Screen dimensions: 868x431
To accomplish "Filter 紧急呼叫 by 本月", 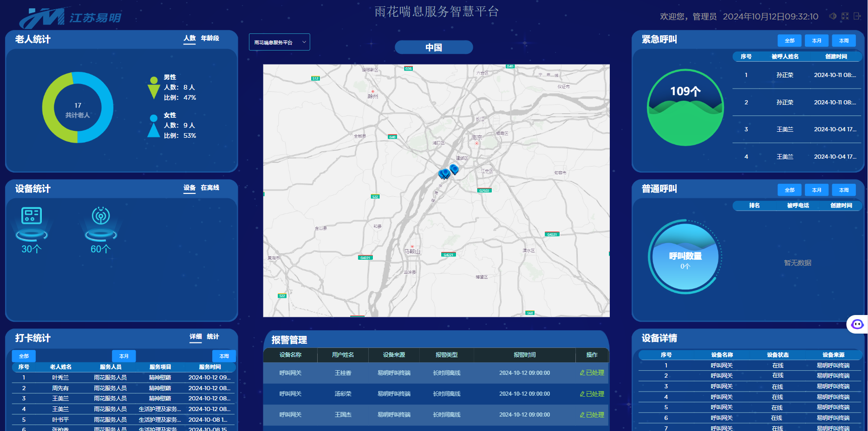I will [x=816, y=40].
